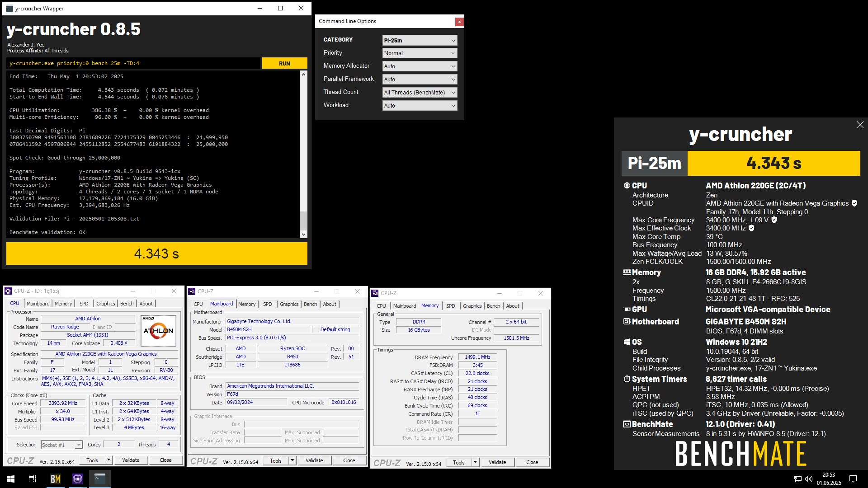Click the BIOS version F67d field
This screenshot has height=488, width=868.
click(x=292, y=394)
